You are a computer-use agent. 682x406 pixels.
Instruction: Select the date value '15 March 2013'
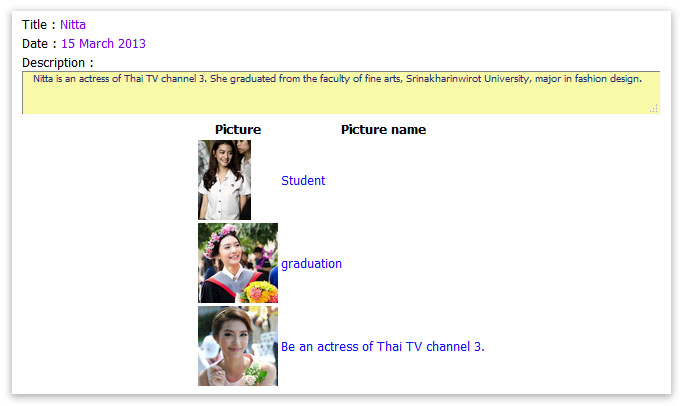pos(103,44)
